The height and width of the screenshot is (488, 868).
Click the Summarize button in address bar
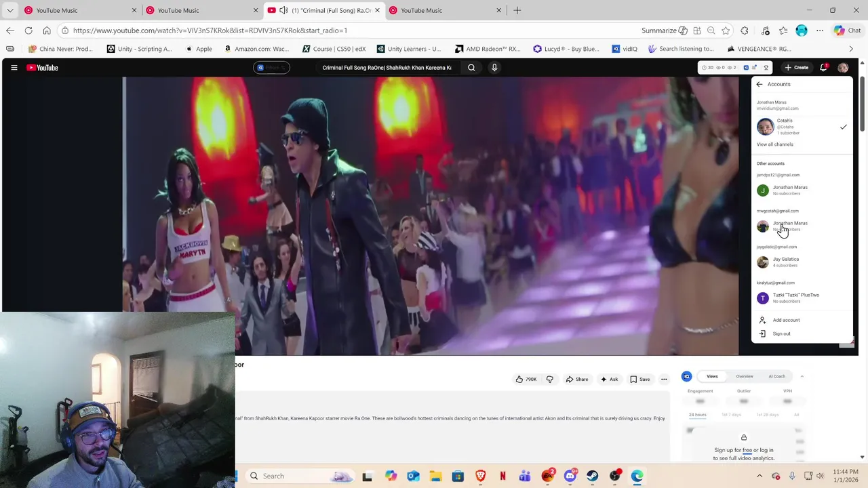(x=665, y=30)
